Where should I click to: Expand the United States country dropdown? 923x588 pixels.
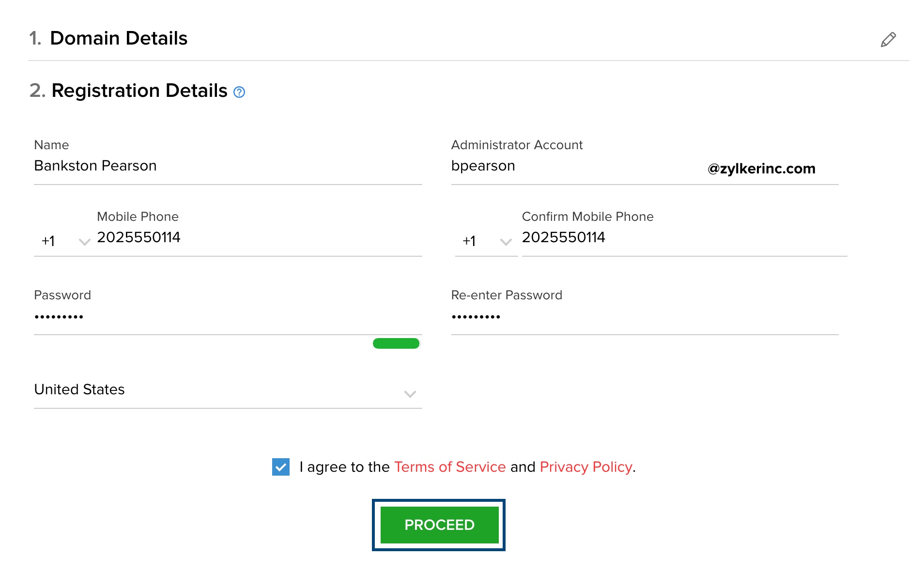click(228, 390)
